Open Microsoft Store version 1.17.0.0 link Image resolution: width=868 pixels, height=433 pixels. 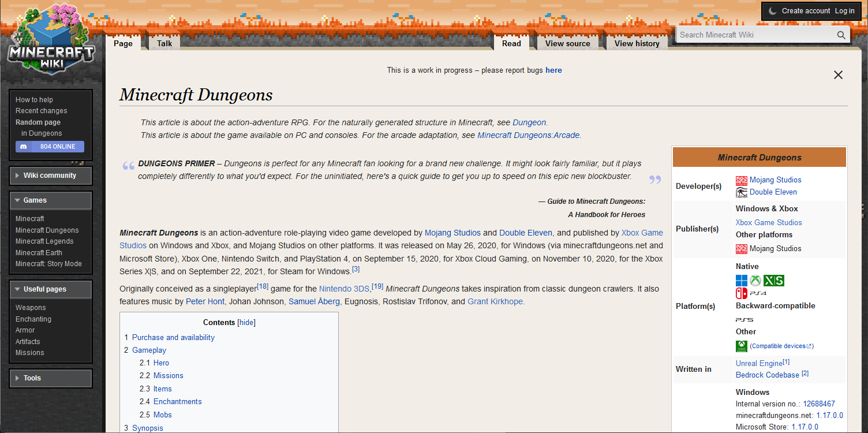click(805, 427)
